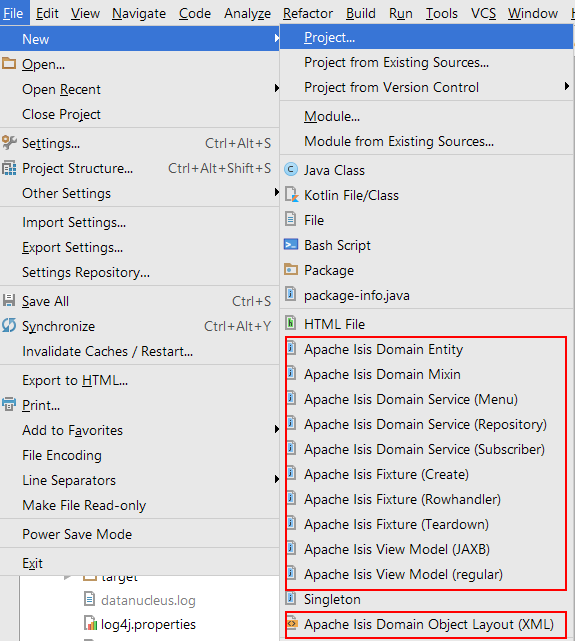Select Module from Existing Sources...

click(x=426, y=141)
